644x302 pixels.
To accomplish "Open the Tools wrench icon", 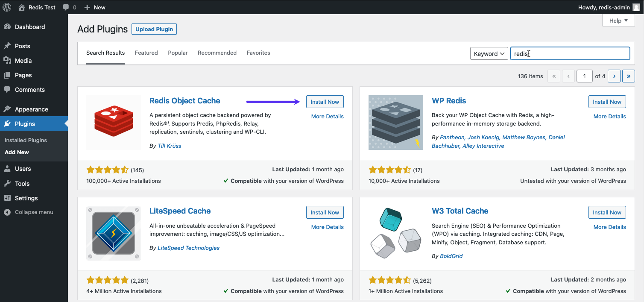I will click(x=9, y=183).
